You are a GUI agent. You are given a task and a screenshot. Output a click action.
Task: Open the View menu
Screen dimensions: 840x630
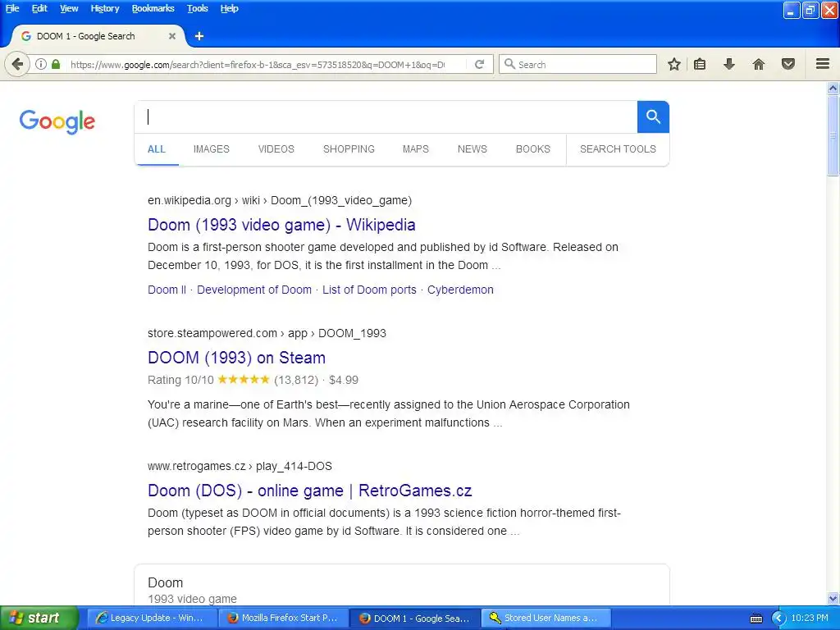[x=69, y=8]
